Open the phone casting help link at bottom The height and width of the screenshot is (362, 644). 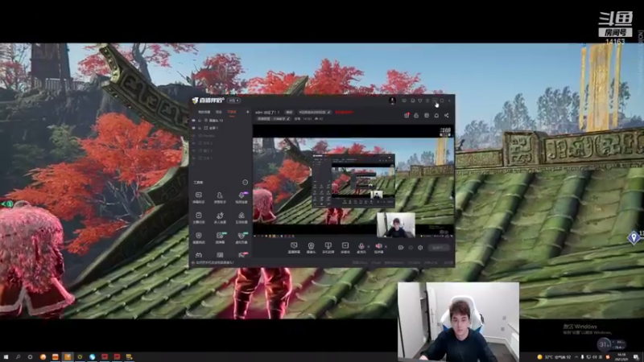(214, 263)
